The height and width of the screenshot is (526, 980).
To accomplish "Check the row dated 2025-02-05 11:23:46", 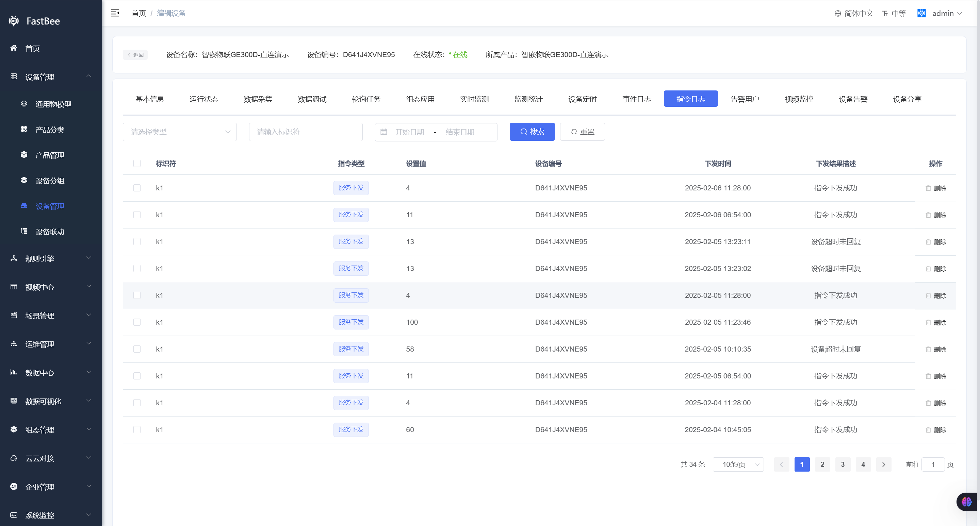I will [137, 322].
